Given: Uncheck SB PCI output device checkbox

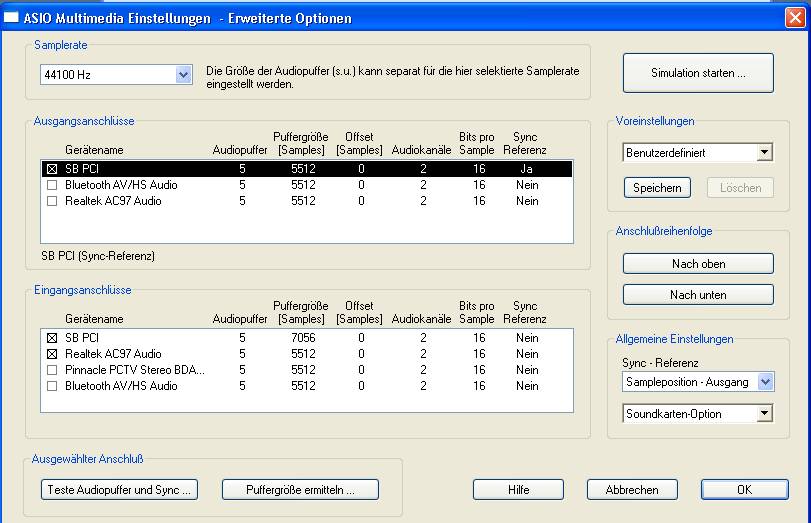Looking at the screenshot, I should (x=52, y=169).
